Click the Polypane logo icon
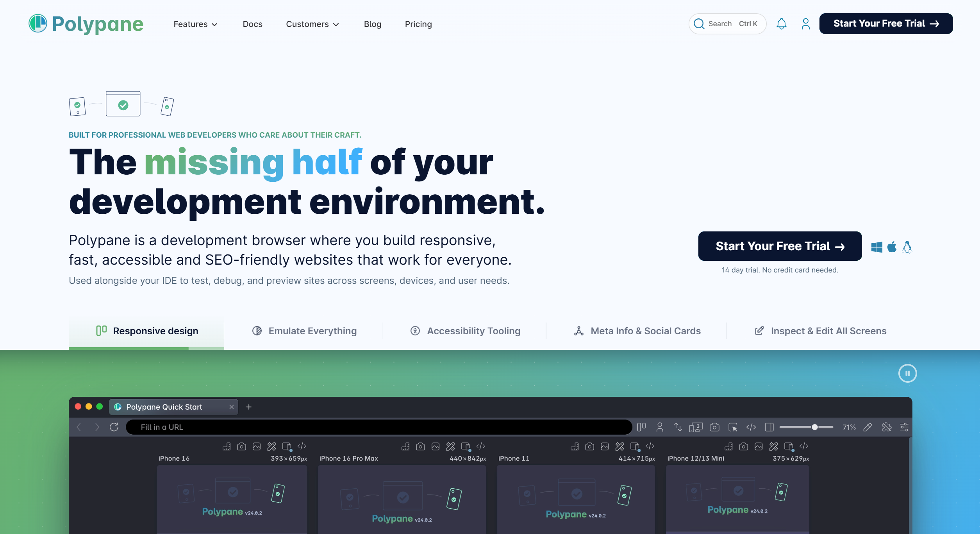This screenshot has height=534, width=980. 38,23
